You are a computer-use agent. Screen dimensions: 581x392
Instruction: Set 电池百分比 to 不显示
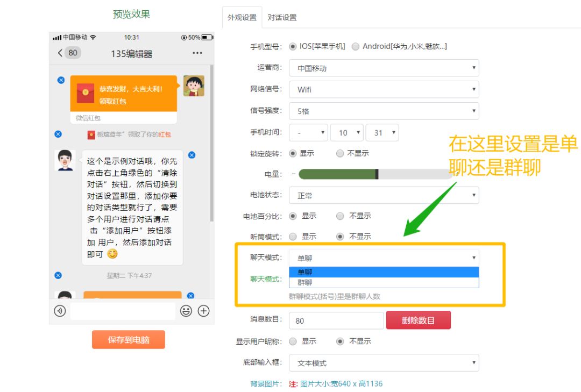(x=340, y=216)
